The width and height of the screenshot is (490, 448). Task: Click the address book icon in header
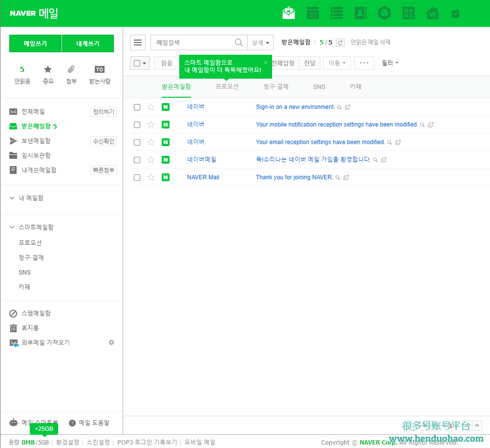tap(361, 13)
